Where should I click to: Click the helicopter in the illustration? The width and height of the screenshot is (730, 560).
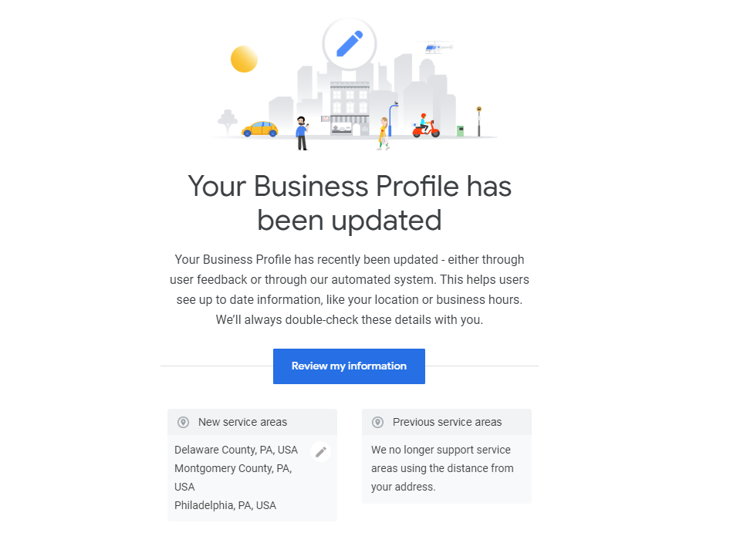coord(437,48)
